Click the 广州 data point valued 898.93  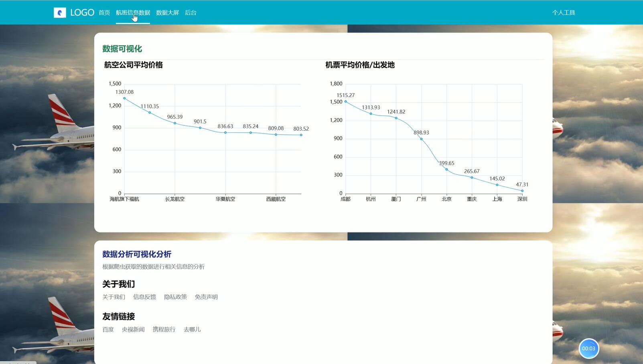pyautogui.click(x=421, y=138)
